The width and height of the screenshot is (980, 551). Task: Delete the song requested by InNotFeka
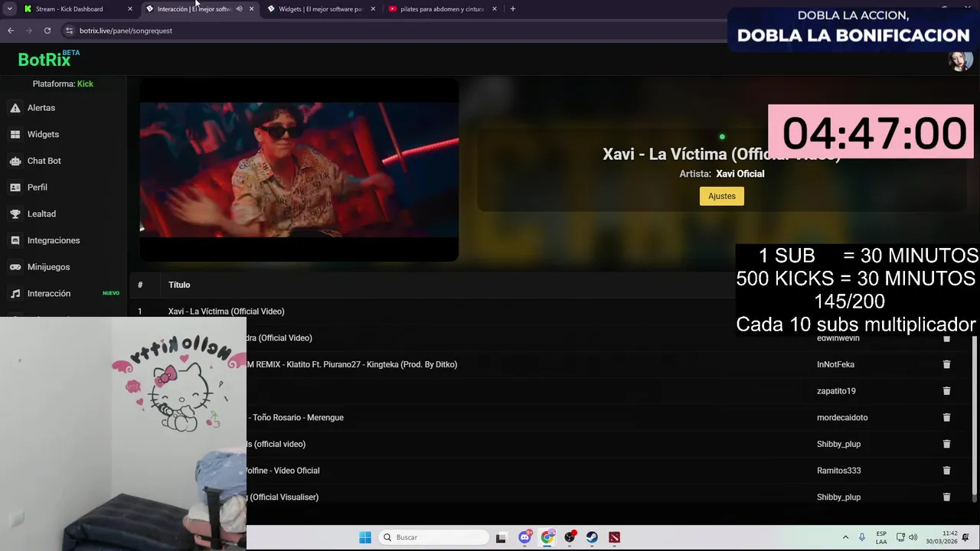[x=946, y=364]
